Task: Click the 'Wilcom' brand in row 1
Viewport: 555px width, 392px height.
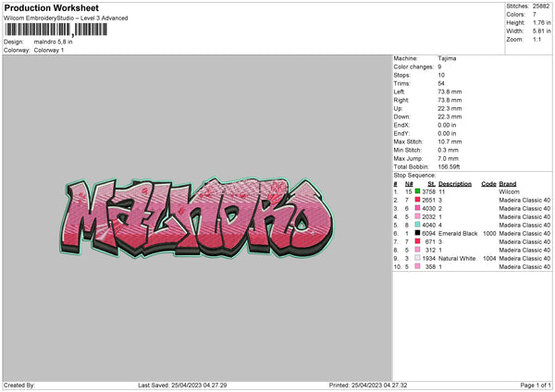Action: pos(509,191)
